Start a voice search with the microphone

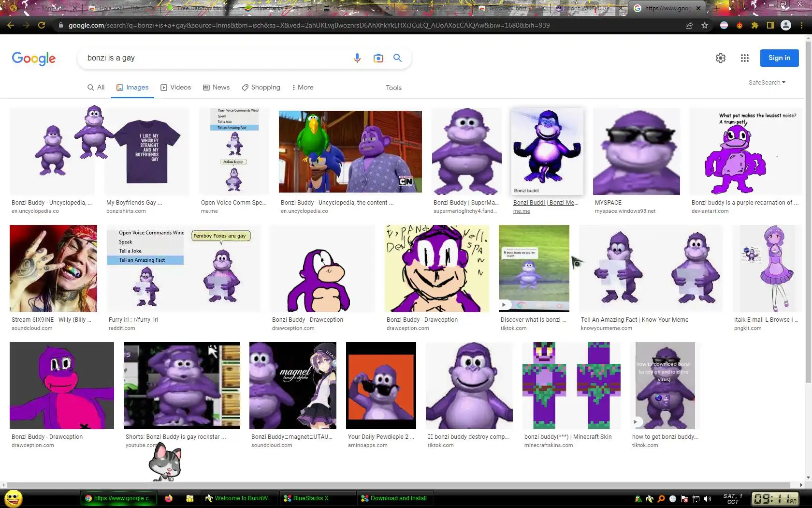pyautogui.click(x=357, y=58)
